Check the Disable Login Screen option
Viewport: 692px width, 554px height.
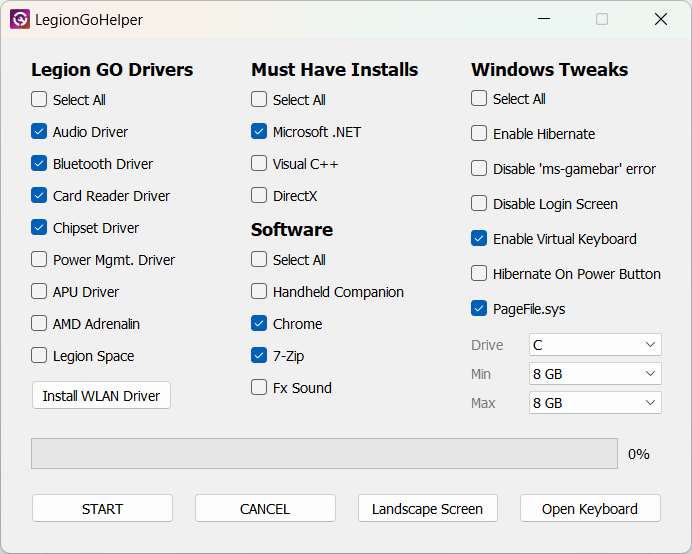(x=479, y=204)
